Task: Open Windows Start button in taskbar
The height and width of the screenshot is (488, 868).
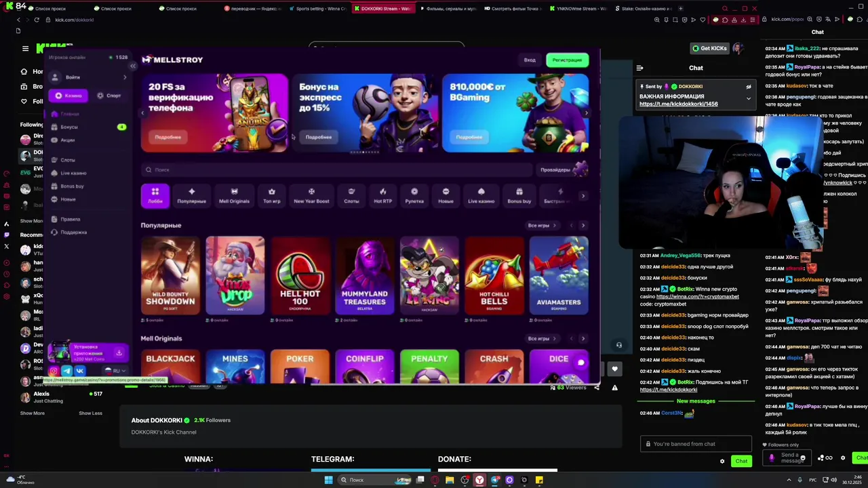Action: (328, 480)
